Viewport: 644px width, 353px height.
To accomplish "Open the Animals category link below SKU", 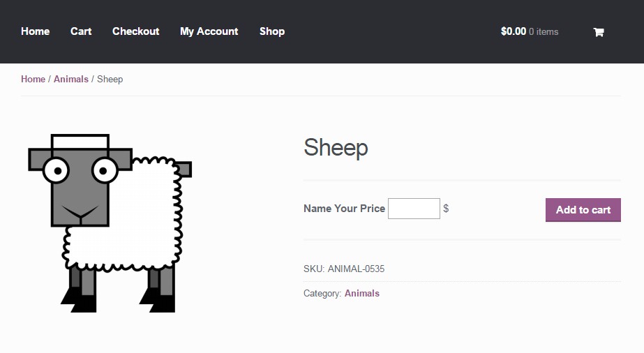I will (362, 294).
